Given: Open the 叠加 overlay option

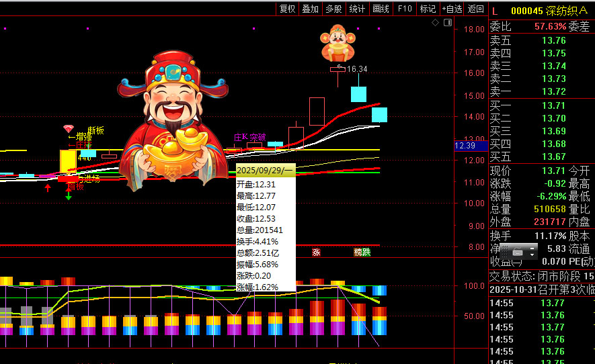Looking at the screenshot, I should pyautogui.click(x=310, y=9).
